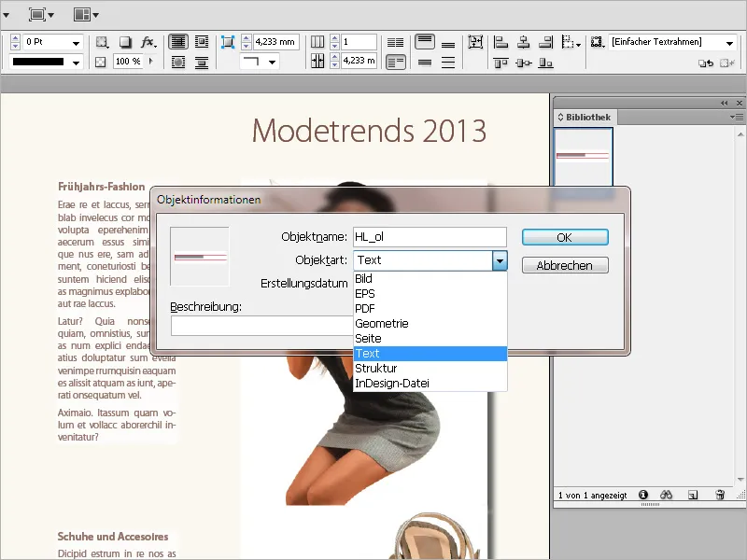Screen dimensions: 747x560
Task: Open the screen mode dropdown in top bar
Action: click(x=41, y=15)
